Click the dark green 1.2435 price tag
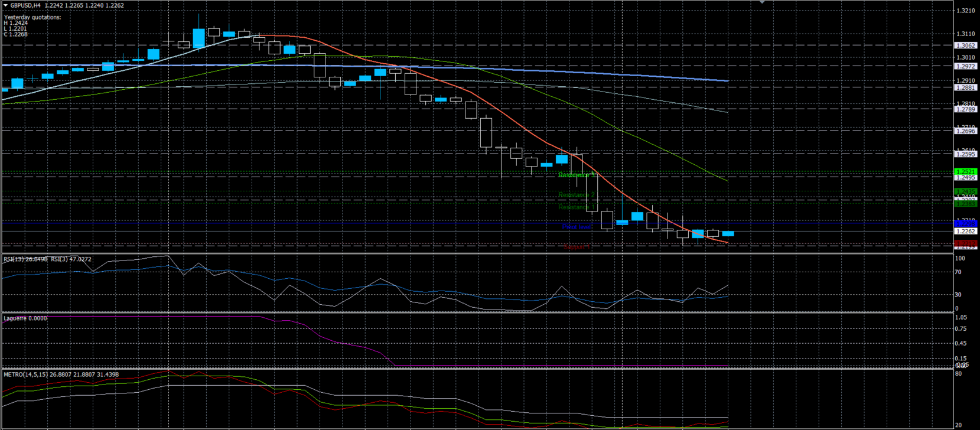The width and height of the screenshot is (980, 430). [x=966, y=192]
